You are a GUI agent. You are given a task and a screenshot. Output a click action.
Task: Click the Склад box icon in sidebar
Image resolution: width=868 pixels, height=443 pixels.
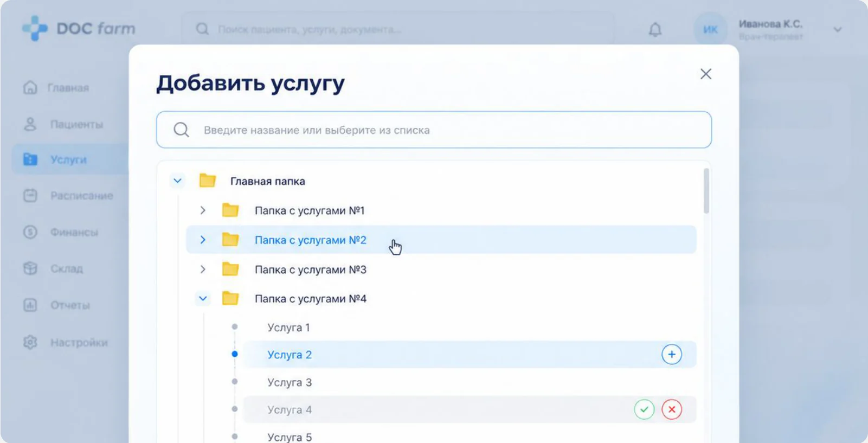30,268
